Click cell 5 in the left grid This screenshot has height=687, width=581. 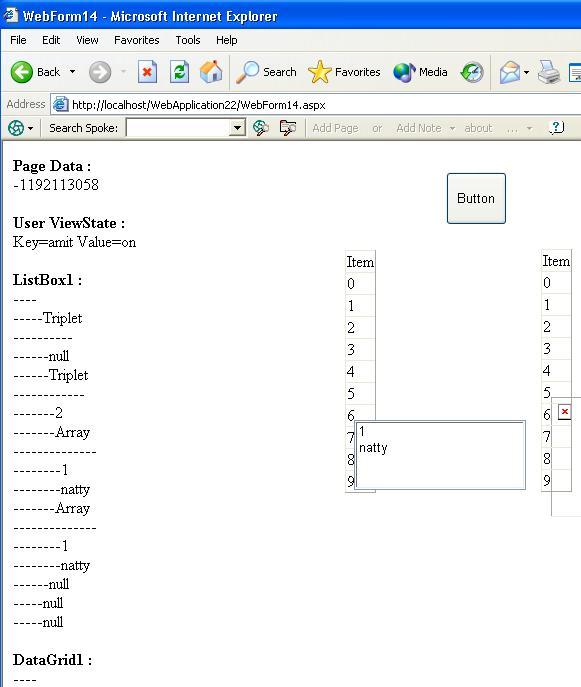(360, 393)
